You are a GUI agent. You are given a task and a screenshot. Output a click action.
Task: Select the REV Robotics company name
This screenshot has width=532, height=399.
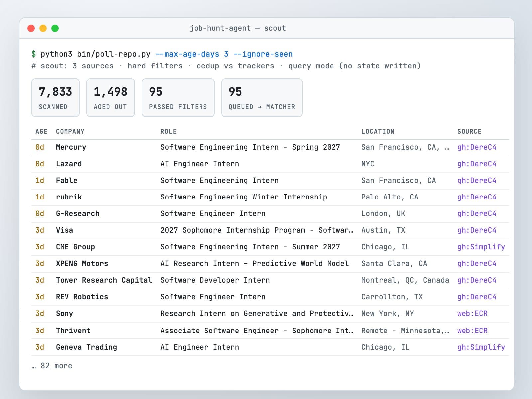tap(82, 297)
